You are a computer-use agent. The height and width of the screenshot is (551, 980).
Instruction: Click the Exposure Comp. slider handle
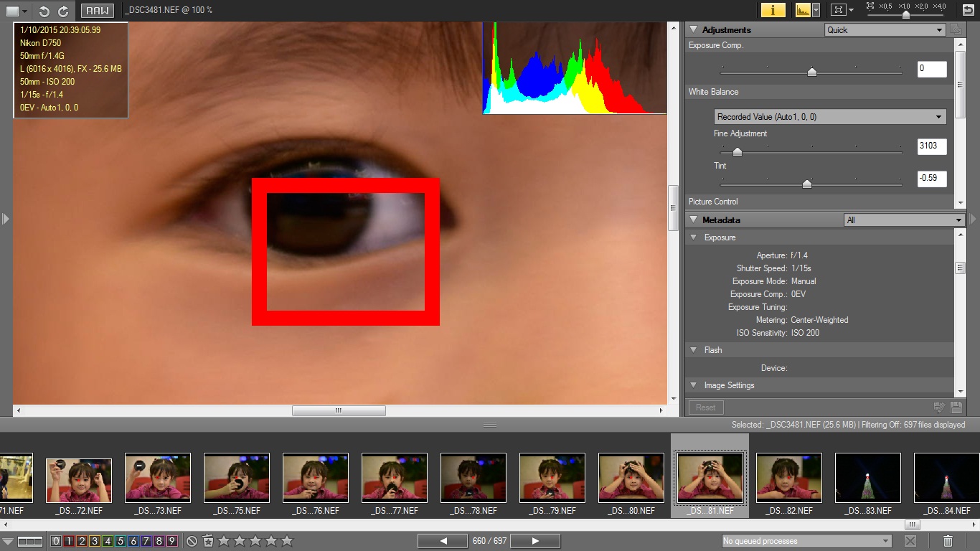811,71
